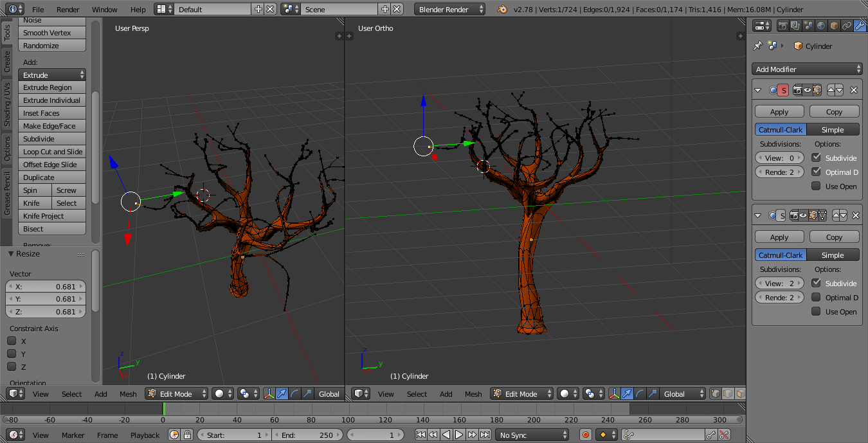This screenshot has width=868, height=443.
Task: Enable Use Open checkbox in first modifier
Action: (x=816, y=186)
